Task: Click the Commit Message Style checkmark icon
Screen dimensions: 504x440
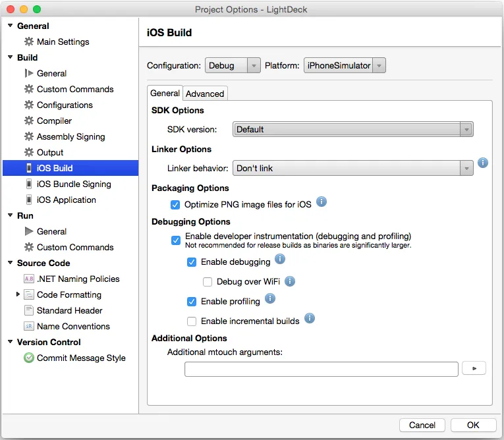Action: (x=29, y=358)
